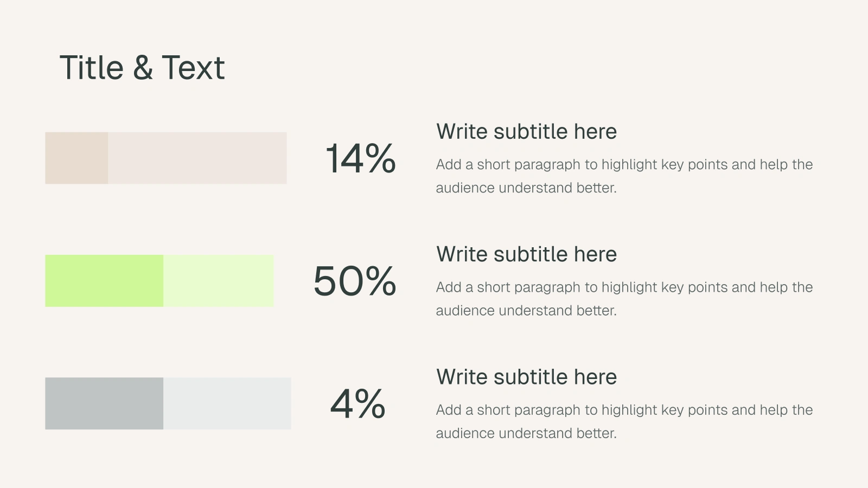The image size is (868, 488).
Task: Click the word "Text" in the heading
Action: 193,68
